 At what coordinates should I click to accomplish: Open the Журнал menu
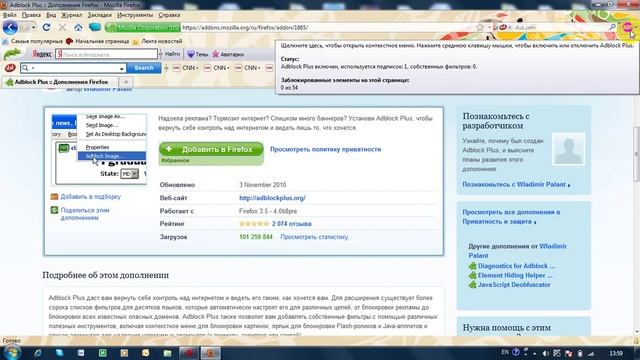[x=71, y=15]
